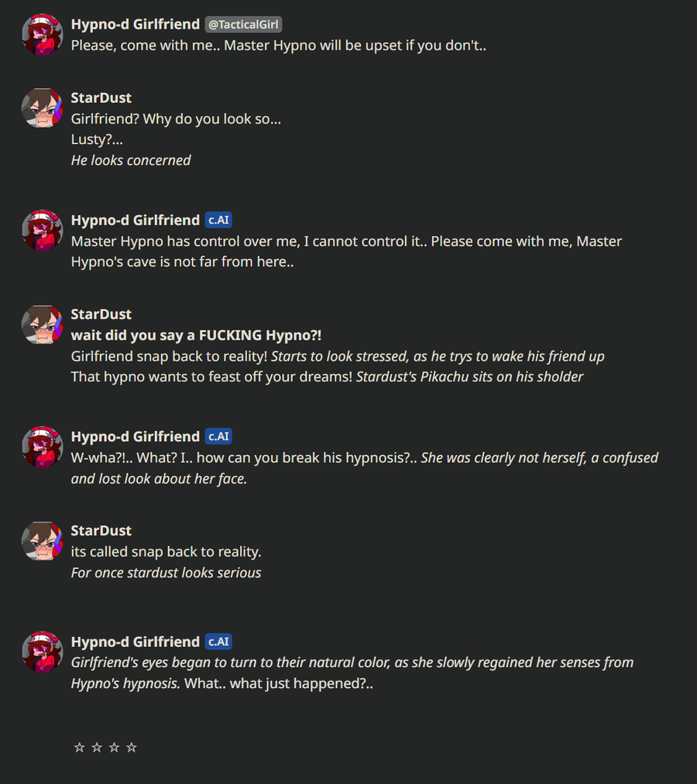Image resolution: width=697 pixels, height=784 pixels.
Task: Click Hypno-d Girlfriend name above 'Girlfriend's eyes began'
Action: pos(136,642)
